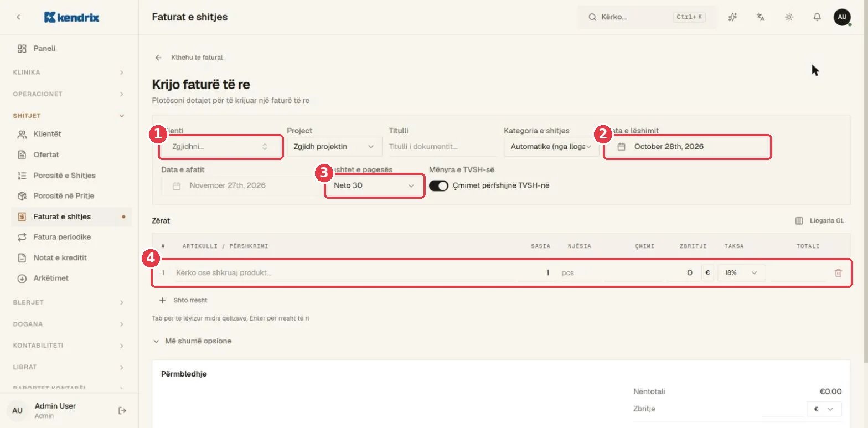This screenshot has width=868, height=428.
Task: Collapse SHITJET sidebar section
Action: click(69, 116)
